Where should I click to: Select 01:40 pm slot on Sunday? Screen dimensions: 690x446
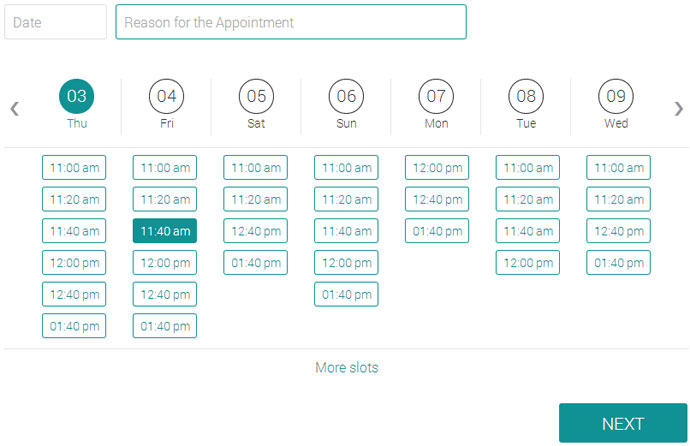(x=346, y=294)
